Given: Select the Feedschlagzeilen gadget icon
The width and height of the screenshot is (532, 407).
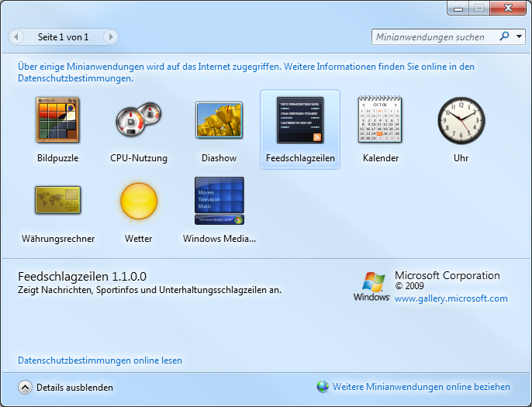Looking at the screenshot, I should [x=300, y=120].
